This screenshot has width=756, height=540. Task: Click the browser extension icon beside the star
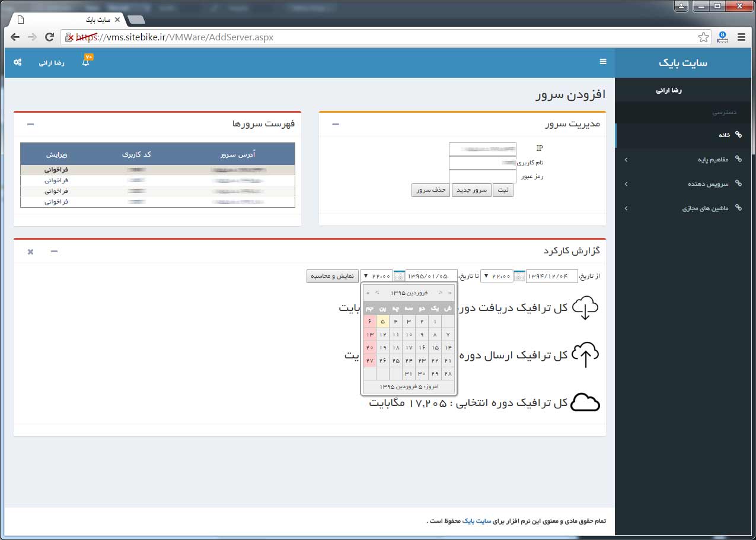[x=722, y=37]
